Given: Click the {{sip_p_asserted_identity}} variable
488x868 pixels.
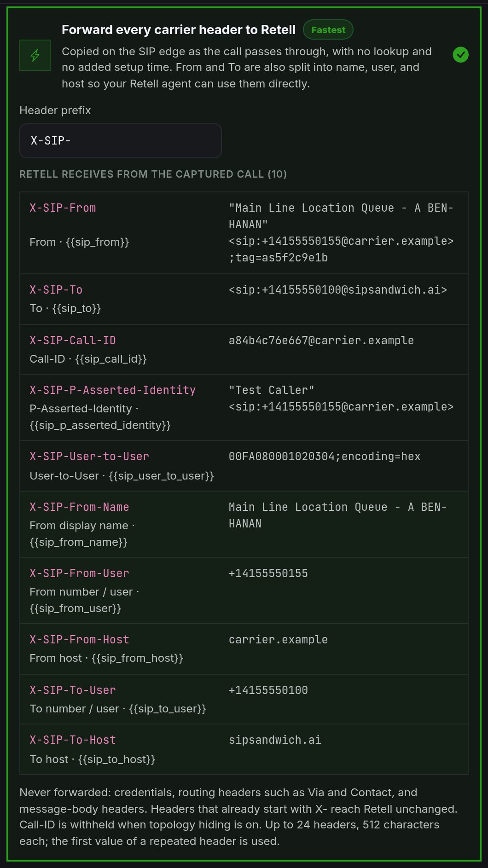Looking at the screenshot, I should [x=100, y=425].
